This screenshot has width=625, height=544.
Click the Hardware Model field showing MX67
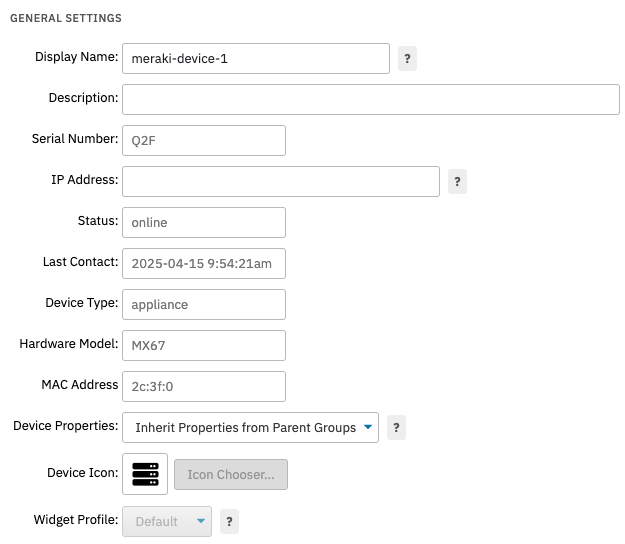pyautogui.click(x=203, y=346)
